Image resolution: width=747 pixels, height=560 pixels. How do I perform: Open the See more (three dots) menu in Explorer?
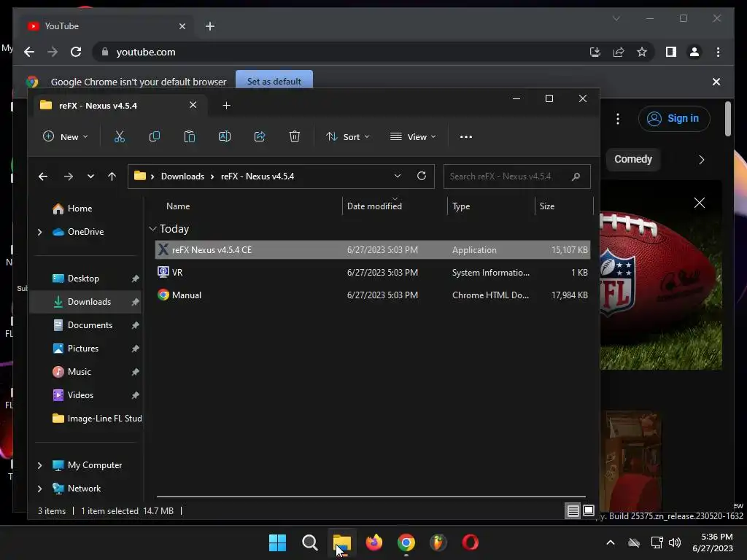pyautogui.click(x=466, y=136)
